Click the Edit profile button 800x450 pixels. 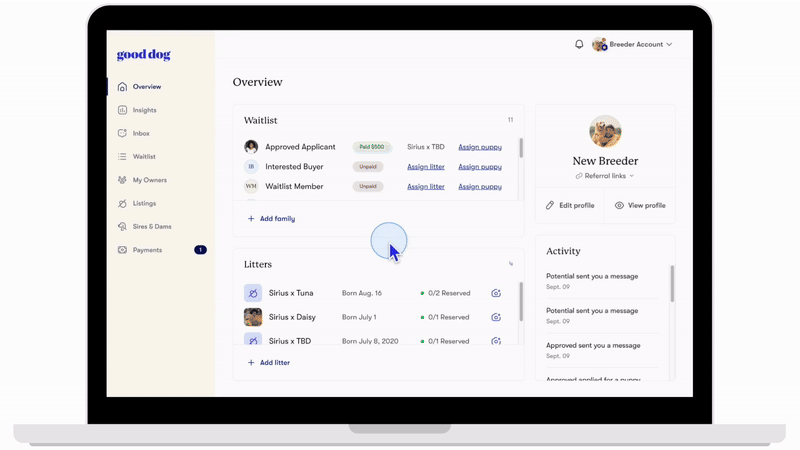[x=570, y=206]
